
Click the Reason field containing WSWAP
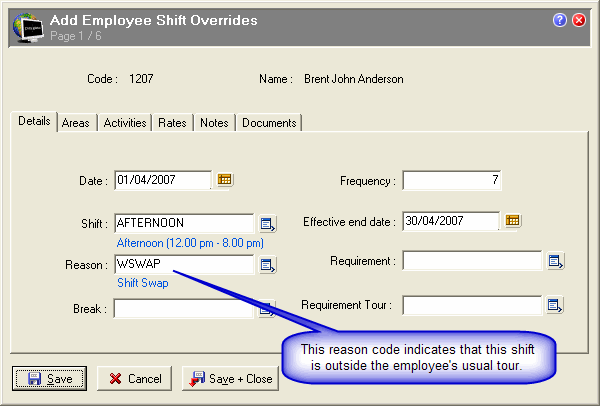184,265
